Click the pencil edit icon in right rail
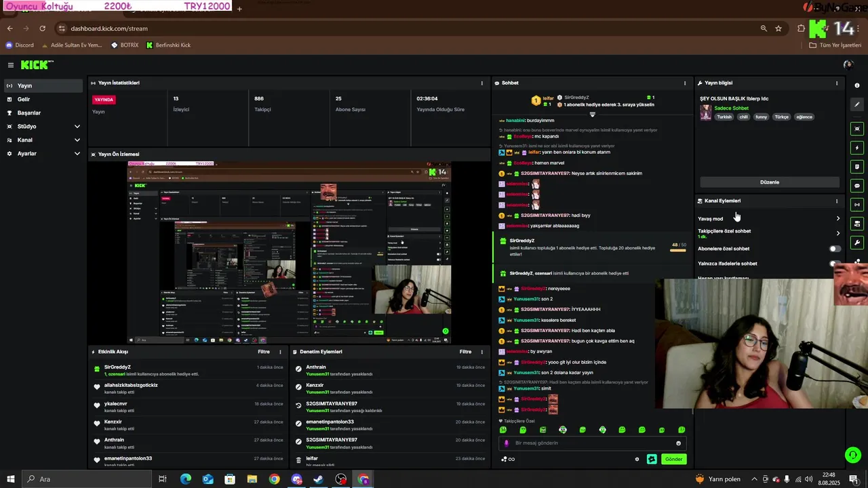Image resolution: width=868 pixels, height=488 pixels. click(857, 104)
